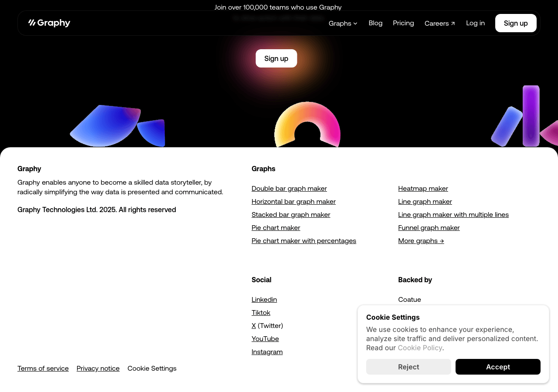Open Pie chart maker link
The width and height of the screenshot is (558, 392).
(x=276, y=227)
